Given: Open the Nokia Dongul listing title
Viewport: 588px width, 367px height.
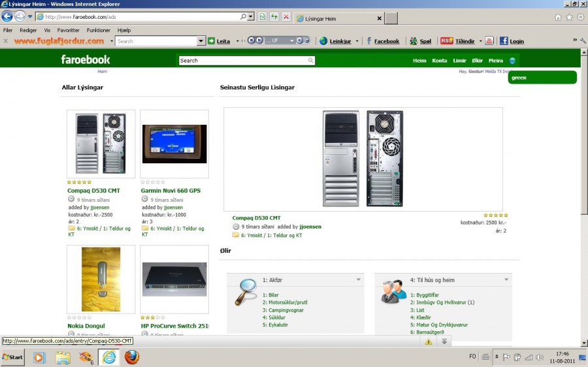Looking at the screenshot, I should click(x=86, y=326).
